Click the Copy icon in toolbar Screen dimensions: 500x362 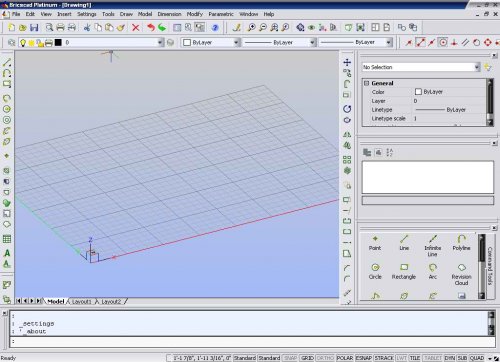coord(98,27)
